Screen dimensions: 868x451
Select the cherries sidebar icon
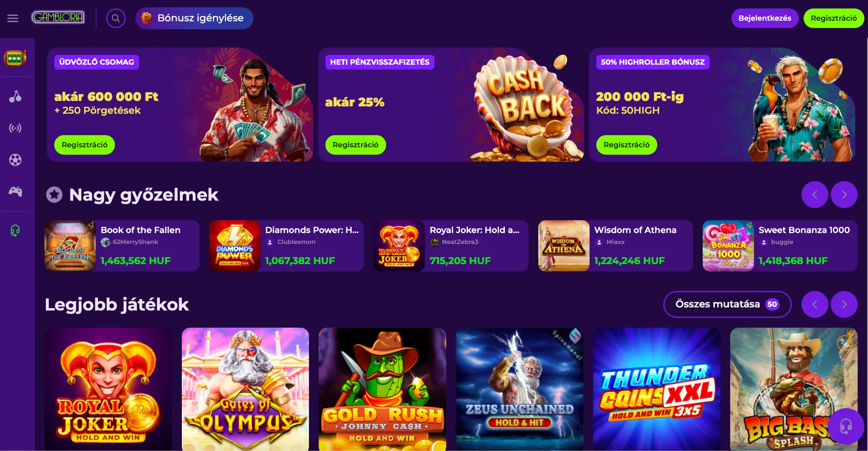click(x=15, y=97)
